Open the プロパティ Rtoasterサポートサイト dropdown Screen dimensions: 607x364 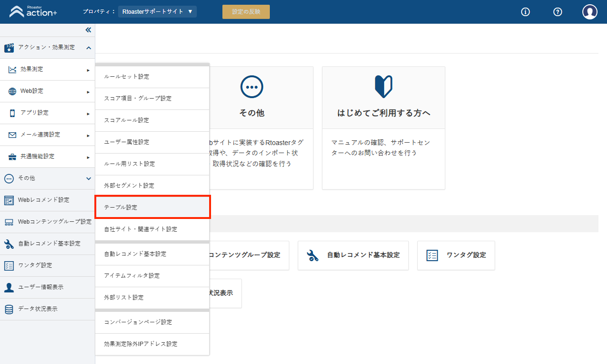[x=157, y=11]
